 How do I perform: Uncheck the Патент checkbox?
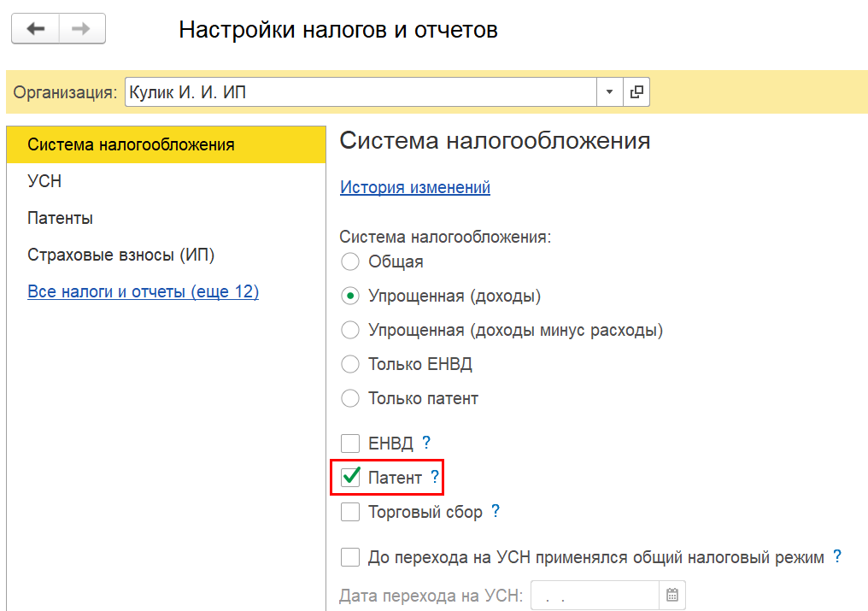pos(350,477)
